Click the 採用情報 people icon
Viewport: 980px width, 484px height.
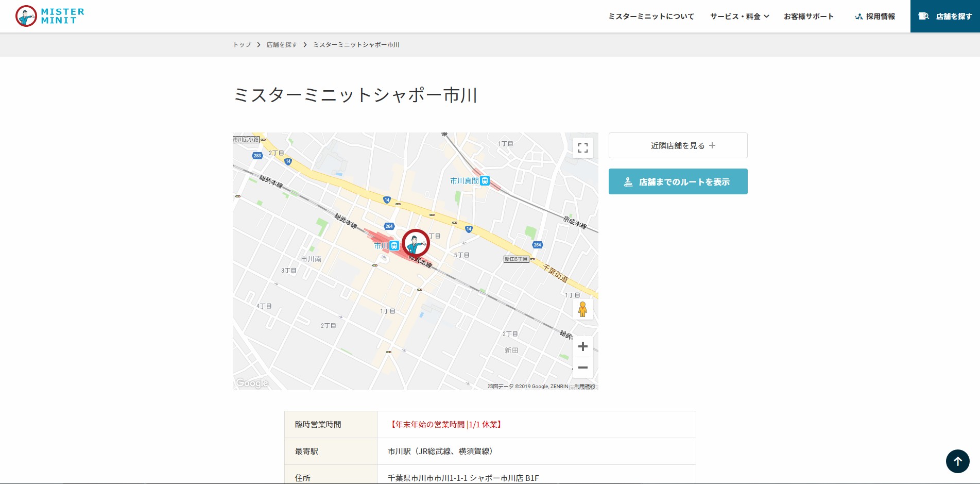(858, 16)
